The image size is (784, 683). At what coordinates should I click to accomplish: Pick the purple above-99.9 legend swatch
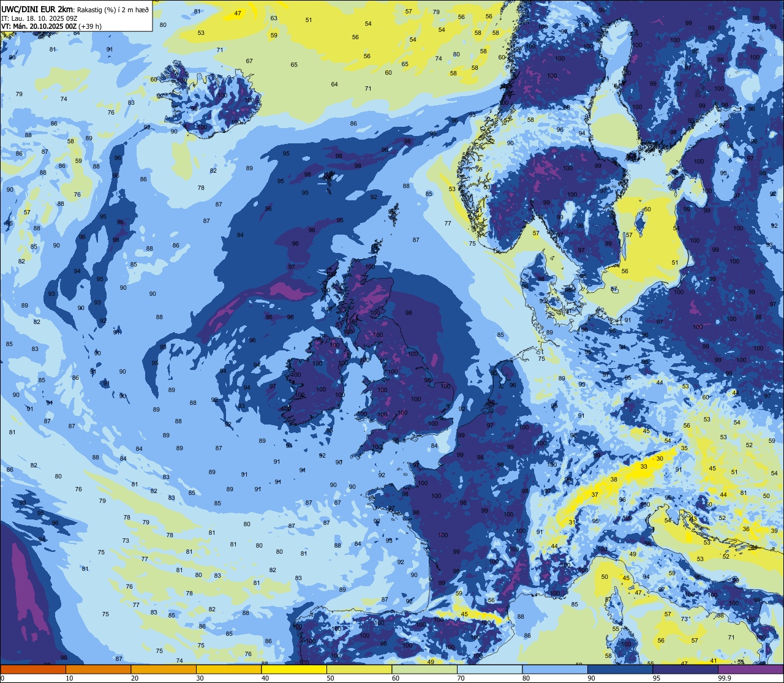(750, 669)
